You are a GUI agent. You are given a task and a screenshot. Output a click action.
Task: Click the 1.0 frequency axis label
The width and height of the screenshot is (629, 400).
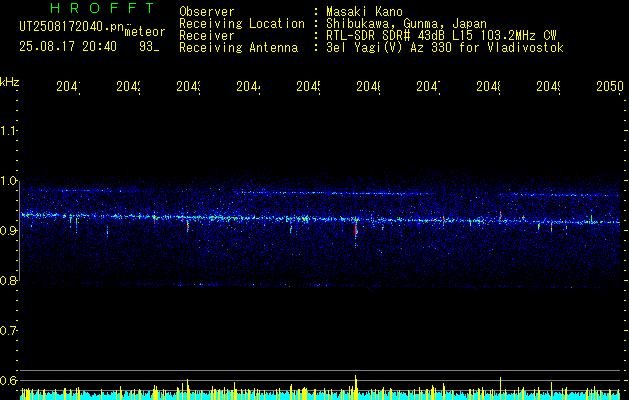9,181
